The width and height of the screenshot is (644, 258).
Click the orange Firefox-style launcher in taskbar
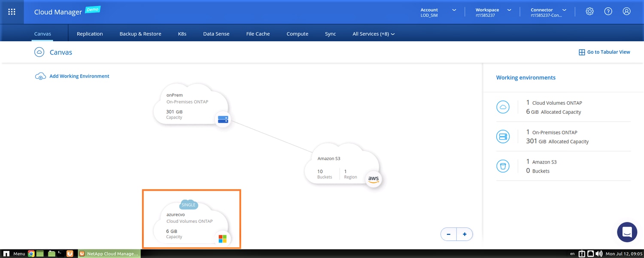[70, 254]
